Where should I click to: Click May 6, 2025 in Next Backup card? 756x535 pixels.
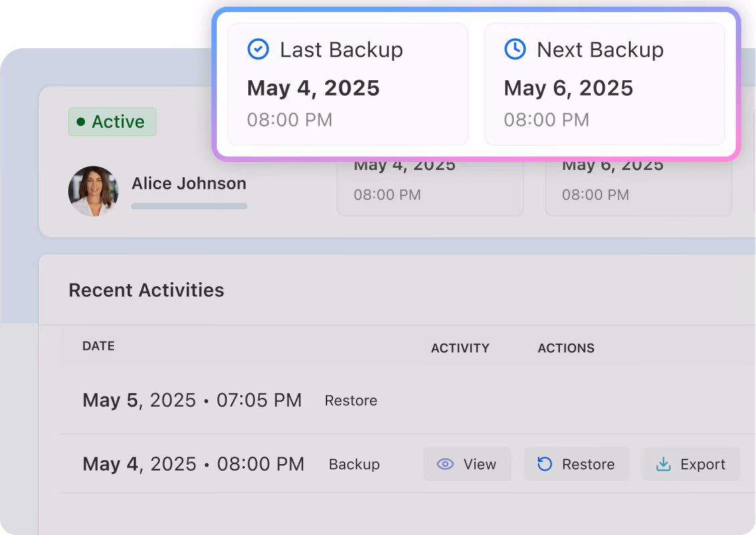tap(569, 88)
